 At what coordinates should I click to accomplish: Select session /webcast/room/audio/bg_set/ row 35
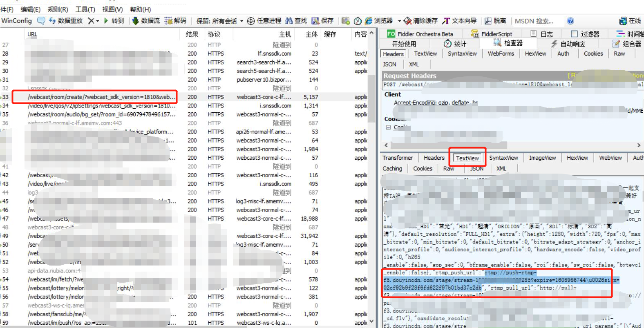tap(184, 114)
